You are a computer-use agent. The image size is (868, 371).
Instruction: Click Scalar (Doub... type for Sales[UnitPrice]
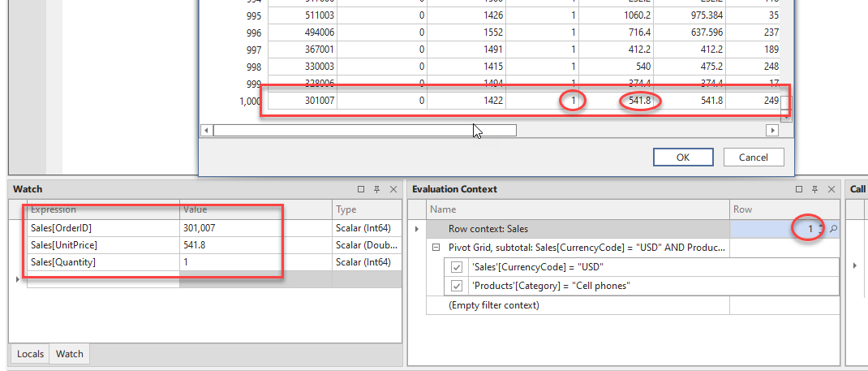coord(367,244)
